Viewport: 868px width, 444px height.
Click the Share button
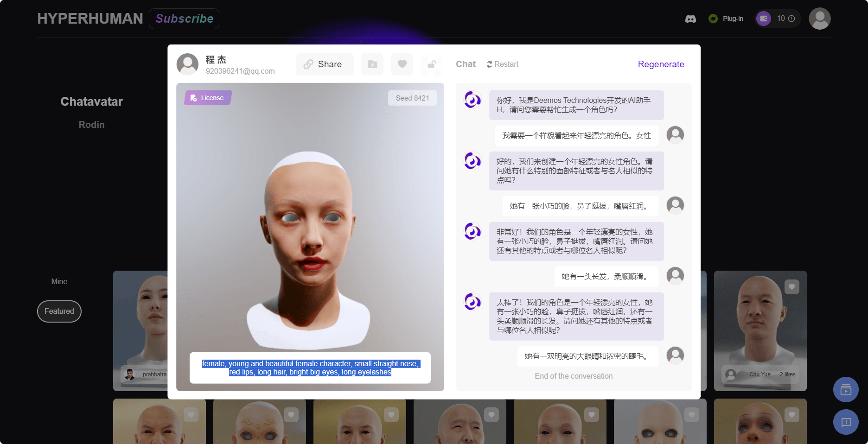point(325,64)
